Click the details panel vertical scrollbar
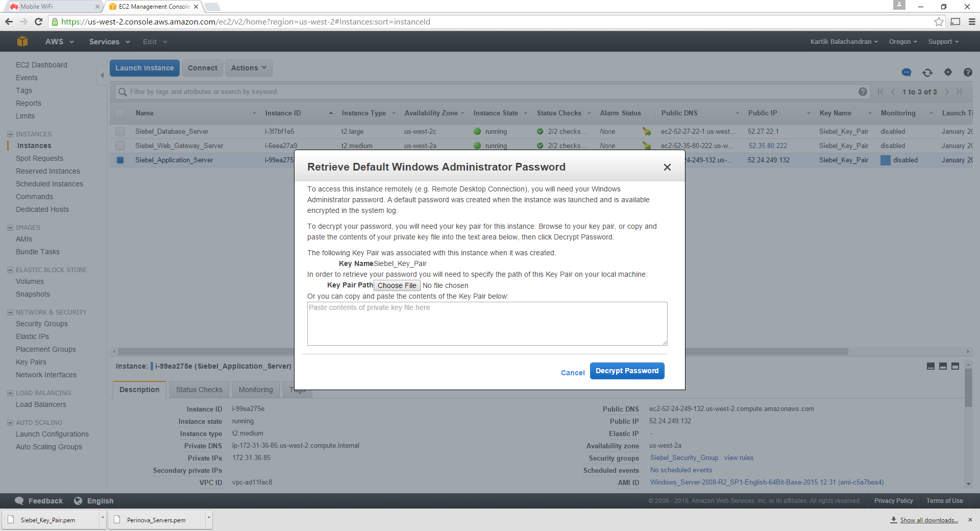This screenshot has height=531, width=980. [x=968, y=387]
